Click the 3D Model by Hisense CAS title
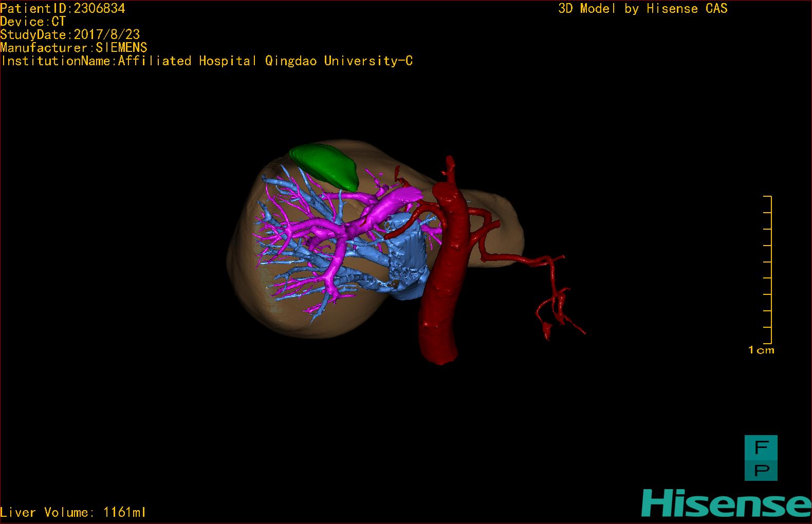This screenshot has height=524, width=812. pyautogui.click(x=643, y=8)
